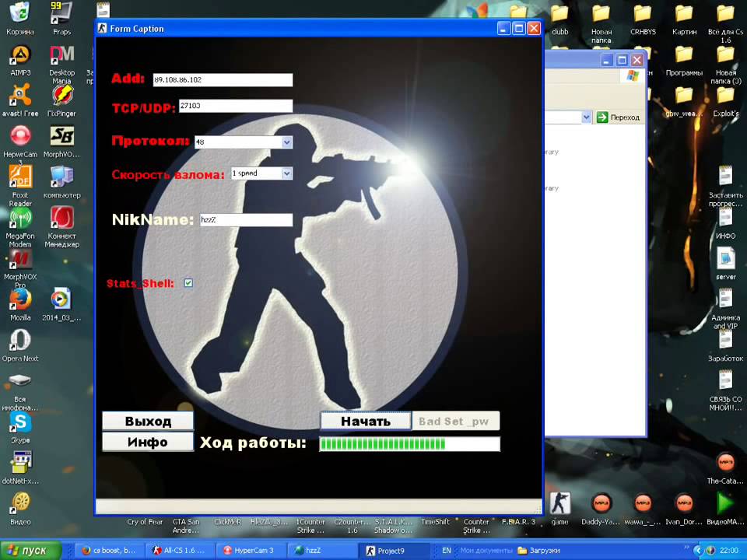Launch the FixPinger shortcut
Screen dimensions: 747x560
pyautogui.click(x=61, y=95)
